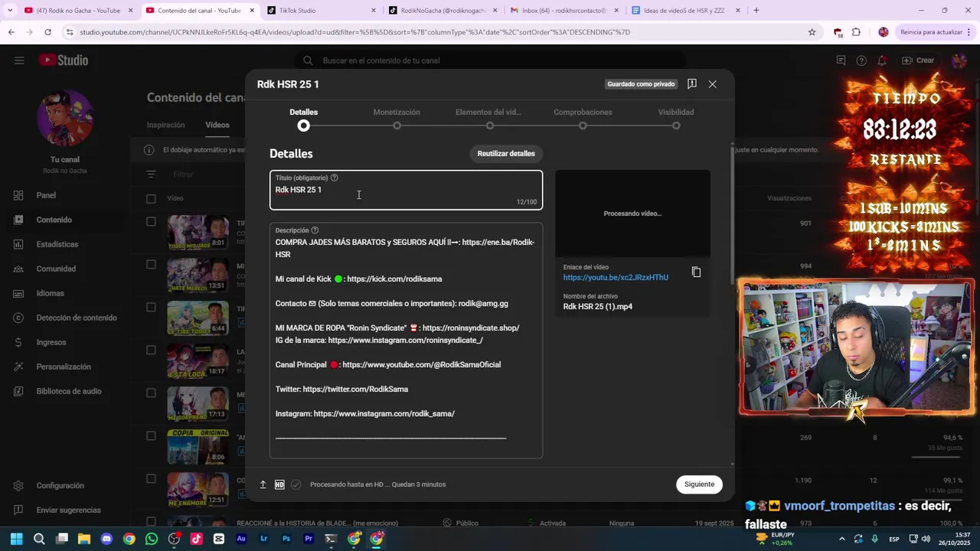The height and width of the screenshot is (551, 980).
Task: Open Ingresos in the Studio sidebar
Action: click(x=65, y=342)
